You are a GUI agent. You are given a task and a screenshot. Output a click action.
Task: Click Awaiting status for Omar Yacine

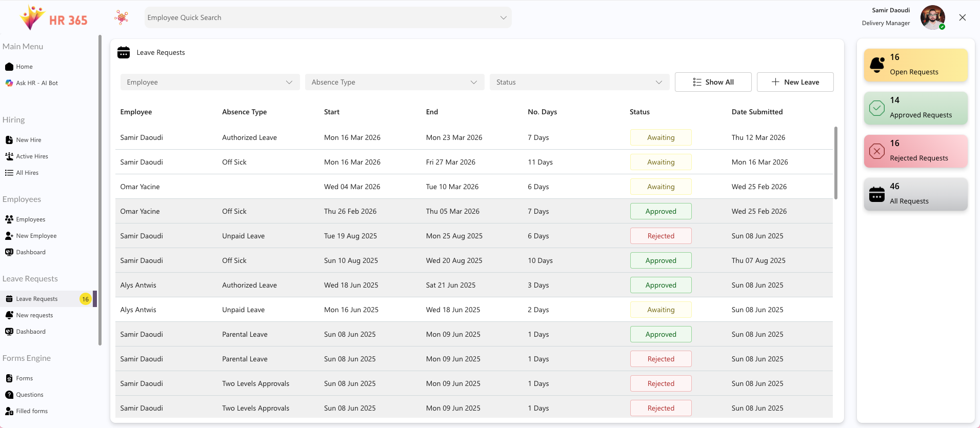(x=661, y=187)
